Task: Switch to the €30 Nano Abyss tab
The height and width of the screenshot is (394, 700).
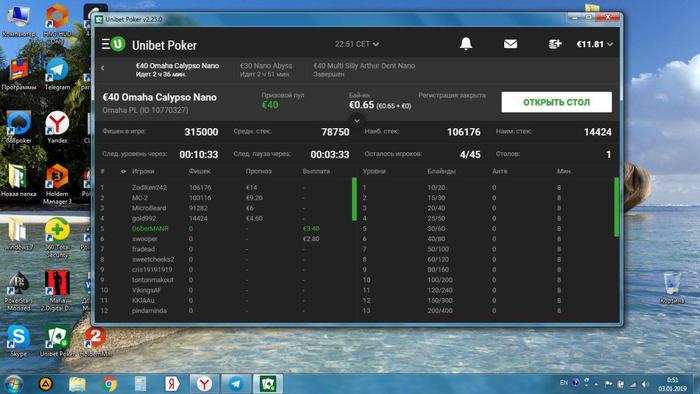Action: coord(266,70)
